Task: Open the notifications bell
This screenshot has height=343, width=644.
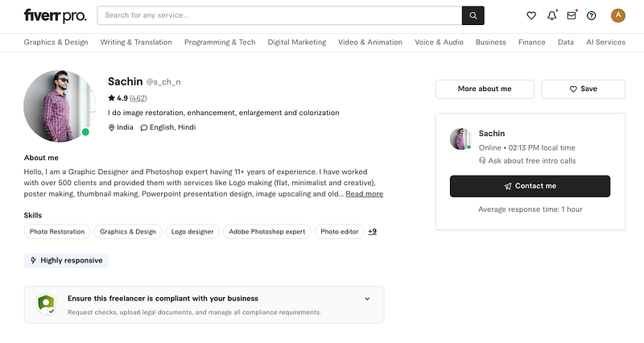Action: pos(552,15)
